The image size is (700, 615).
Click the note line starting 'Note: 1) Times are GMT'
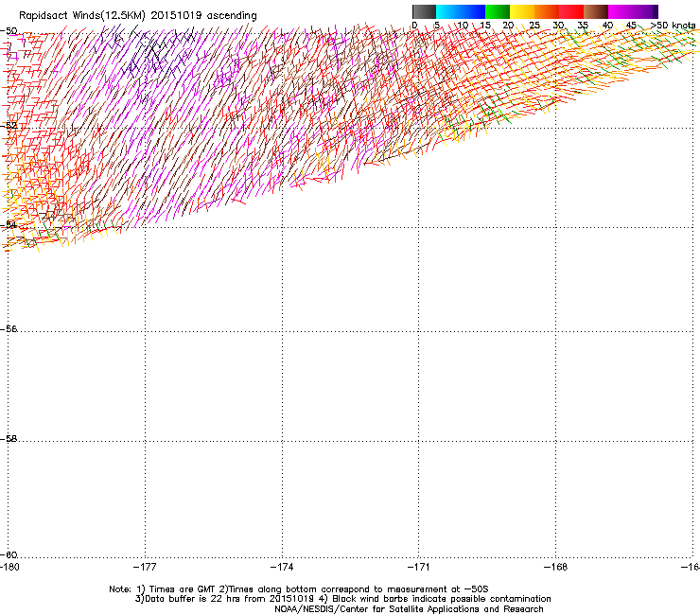pos(299,589)
